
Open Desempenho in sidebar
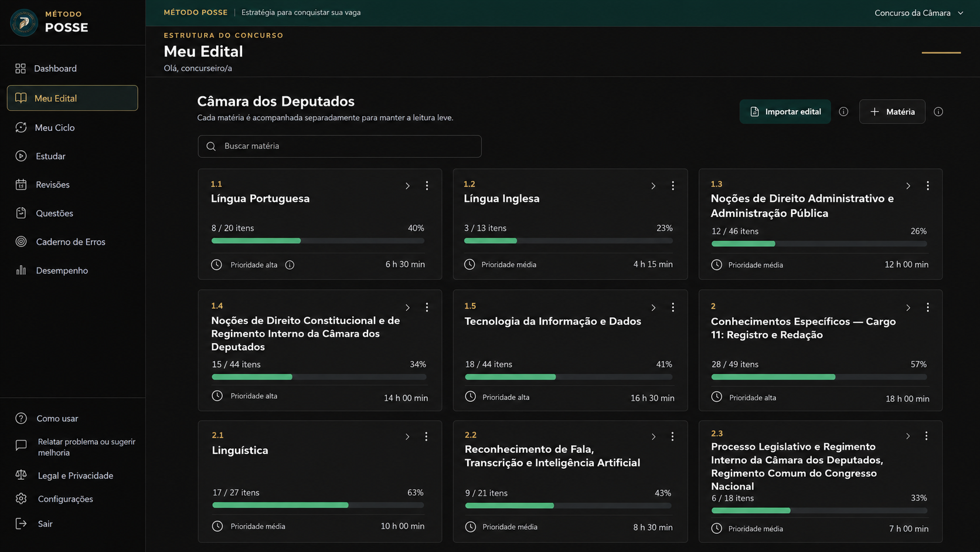pyautogui.click(x=72, y=270)
